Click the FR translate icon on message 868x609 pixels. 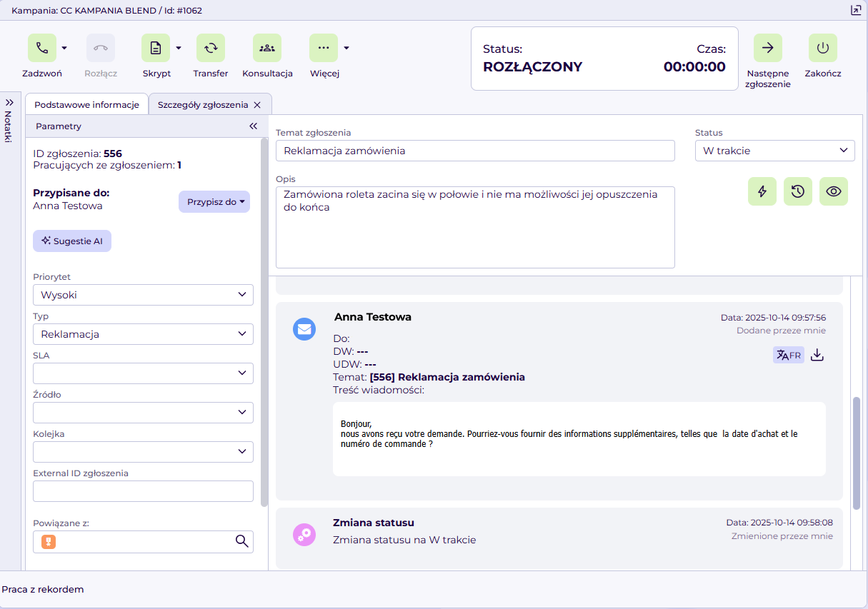(789, 355)
